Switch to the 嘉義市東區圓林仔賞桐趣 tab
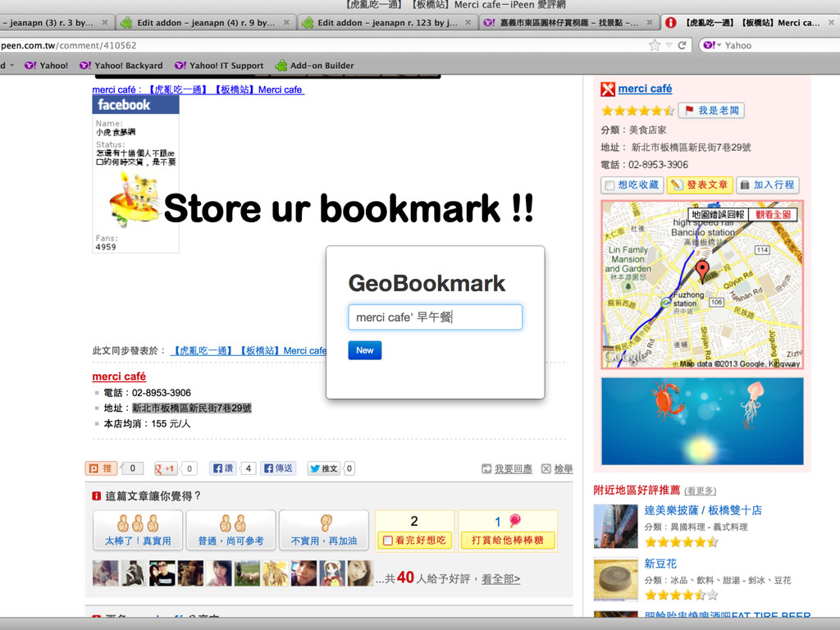 (568, 22)
